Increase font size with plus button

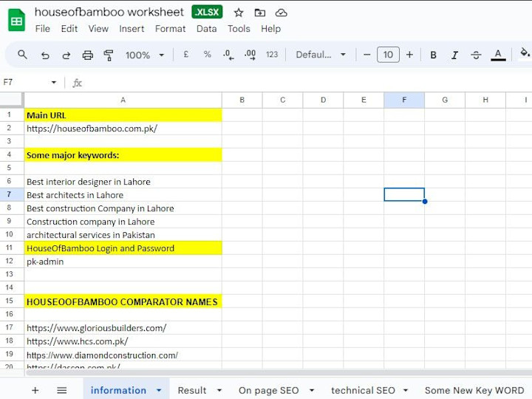pyautogui.click(x=409, y=55)
